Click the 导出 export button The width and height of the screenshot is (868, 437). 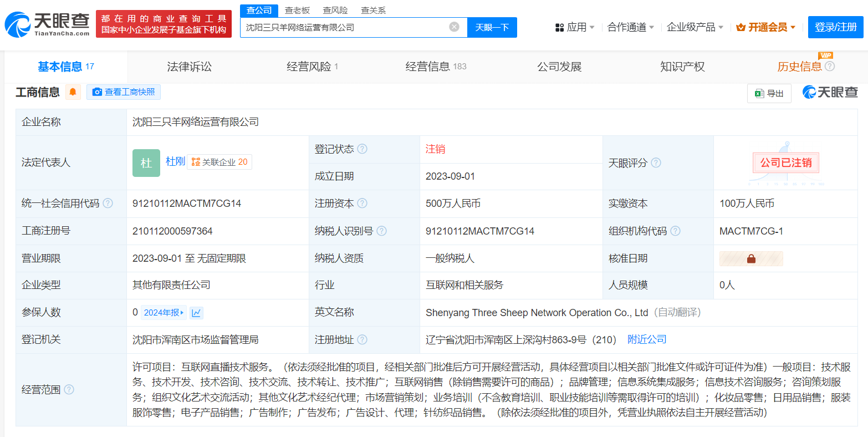click(769, 94)
